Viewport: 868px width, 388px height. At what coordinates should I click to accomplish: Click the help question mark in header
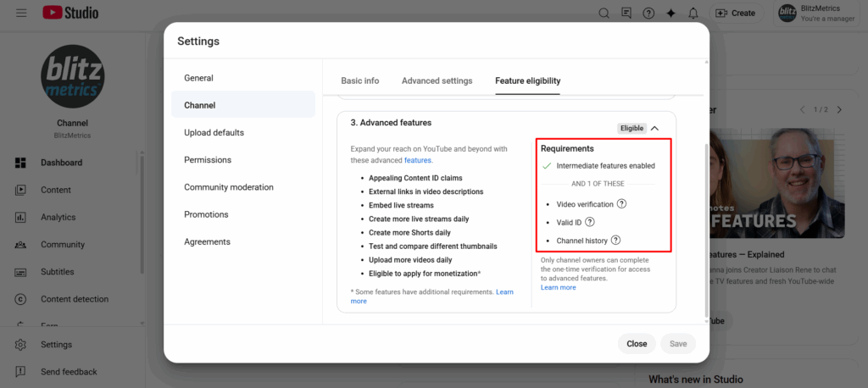pyautogui.click(x=648, y=13)
